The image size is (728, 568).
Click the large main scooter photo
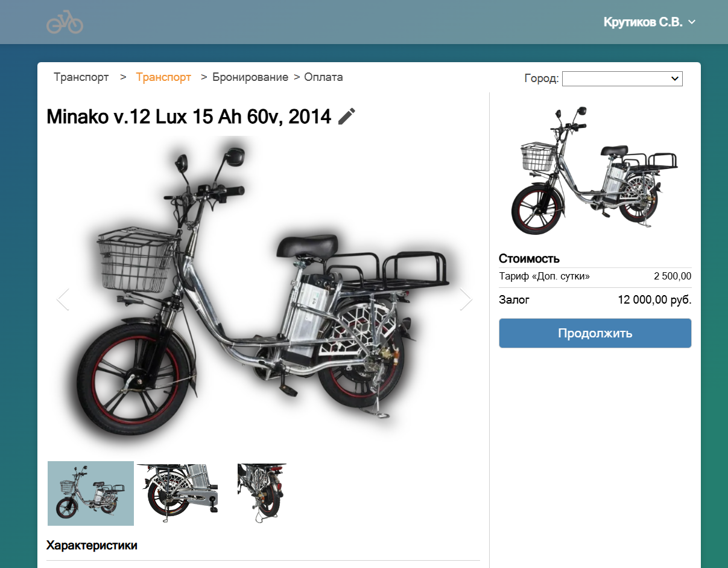264,290
